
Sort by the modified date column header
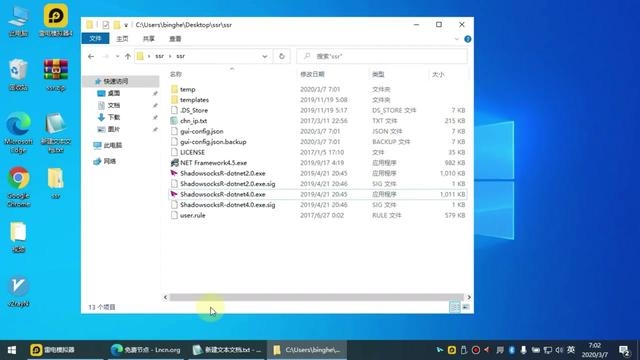(312, 74)
